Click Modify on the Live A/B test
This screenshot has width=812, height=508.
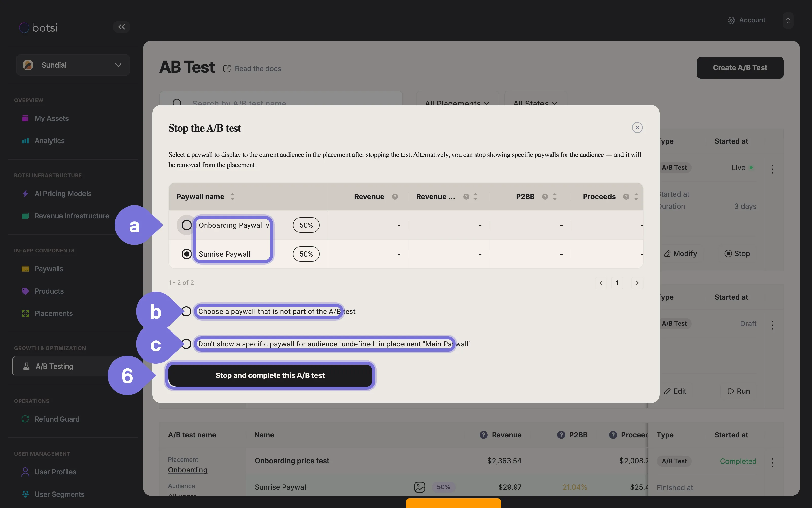[681, 253]
